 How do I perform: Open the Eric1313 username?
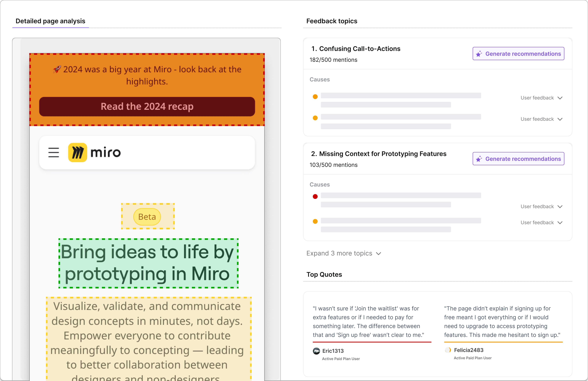[x=333, y=351]
